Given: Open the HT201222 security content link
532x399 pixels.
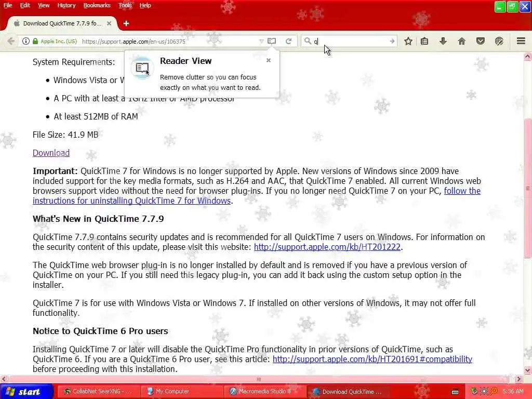Looking at the screenshot, I should [327, 247].
